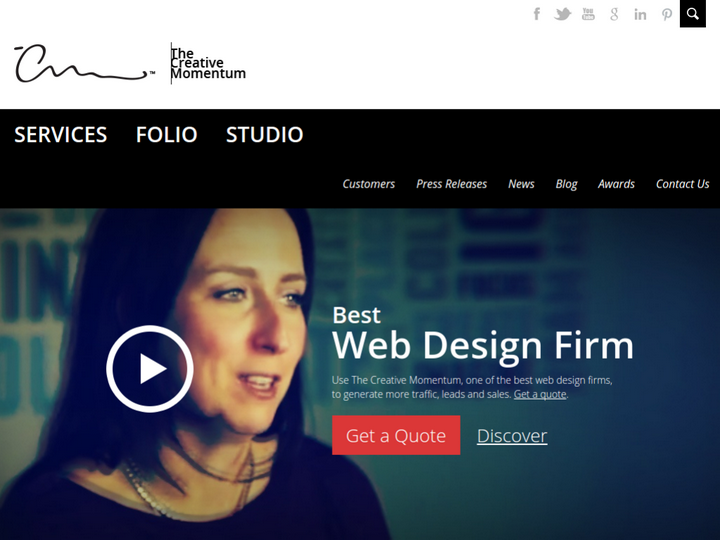Click the search magnifier icon

692,14
